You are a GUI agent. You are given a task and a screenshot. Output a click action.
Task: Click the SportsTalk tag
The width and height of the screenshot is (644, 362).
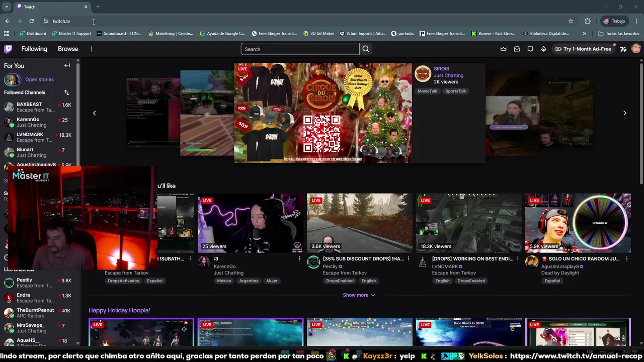coord(455,91)
